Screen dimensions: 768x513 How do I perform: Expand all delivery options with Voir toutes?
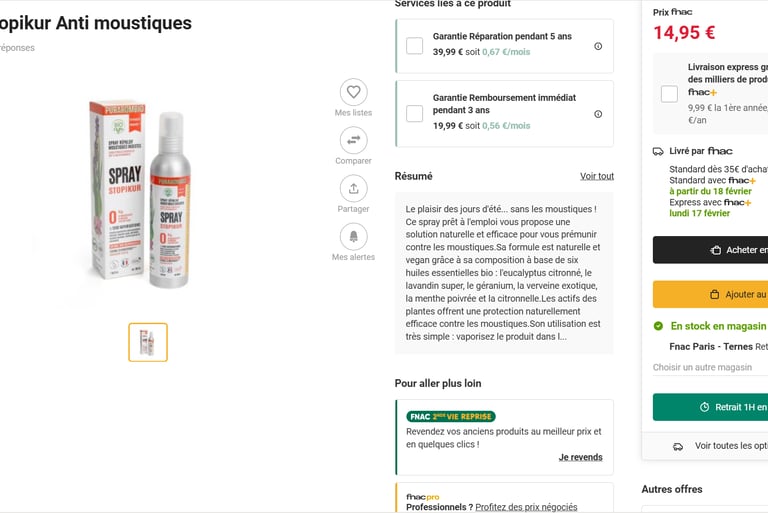click(x=730, y=446)
